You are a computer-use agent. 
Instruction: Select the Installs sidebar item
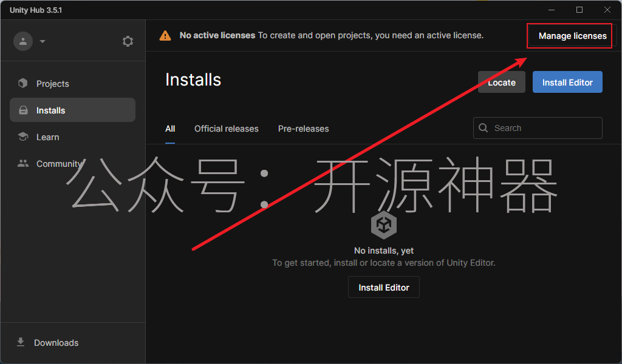pos(73,110)
